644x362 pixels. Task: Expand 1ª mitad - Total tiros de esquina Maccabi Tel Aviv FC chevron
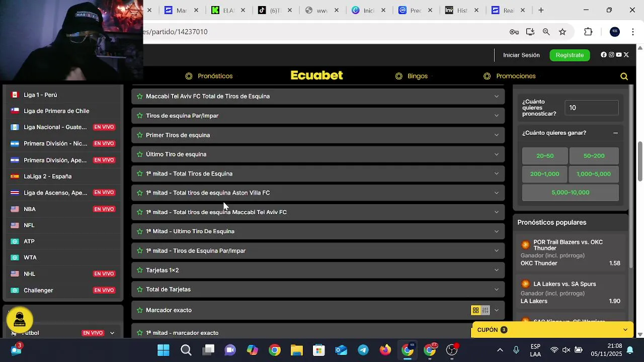point(497,212)
